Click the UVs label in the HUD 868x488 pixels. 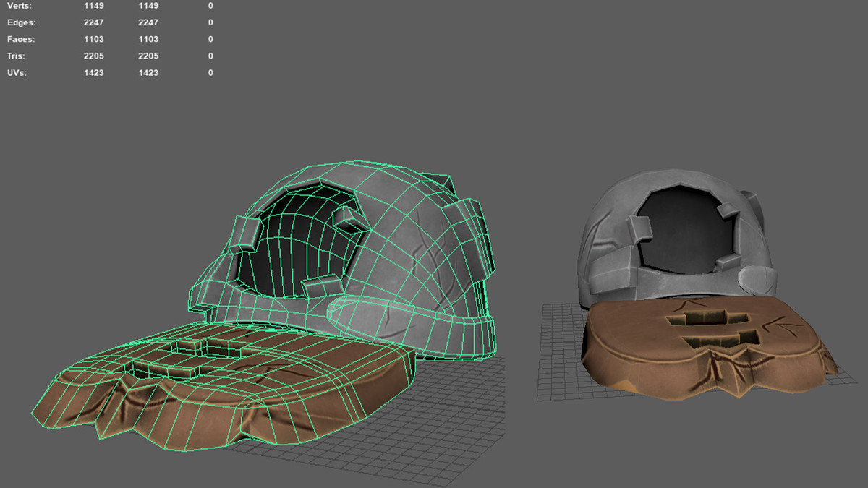(17, 72)
